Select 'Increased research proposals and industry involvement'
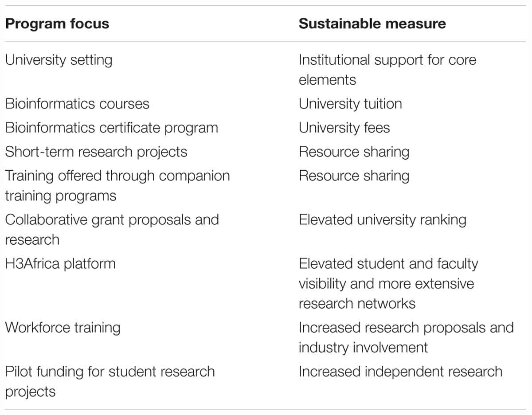Image resolution: width=532 pixels, height=415 pixels. click(406, 337)
